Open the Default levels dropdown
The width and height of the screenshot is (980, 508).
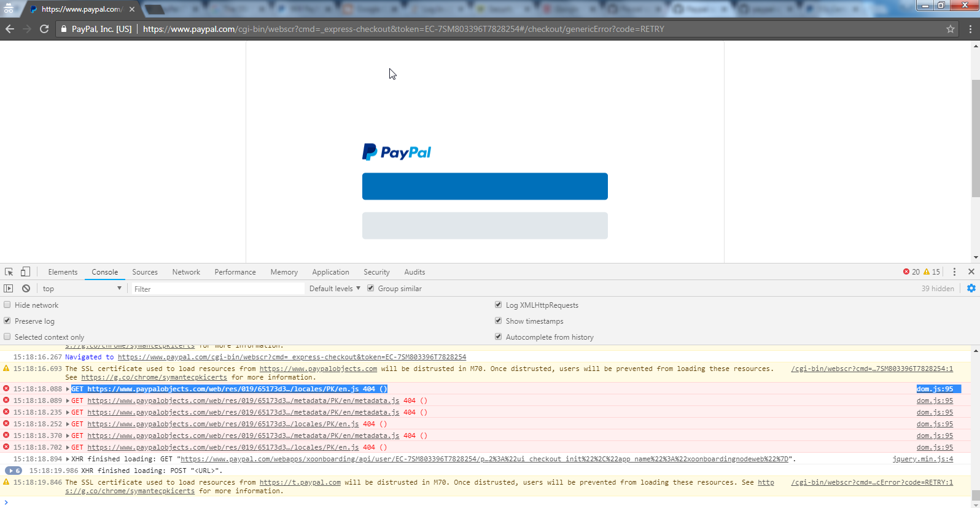pos(335,288)
